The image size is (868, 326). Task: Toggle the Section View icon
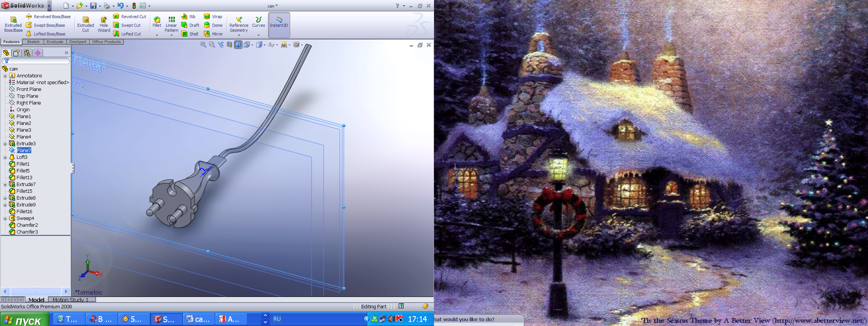tap(229, 45)
